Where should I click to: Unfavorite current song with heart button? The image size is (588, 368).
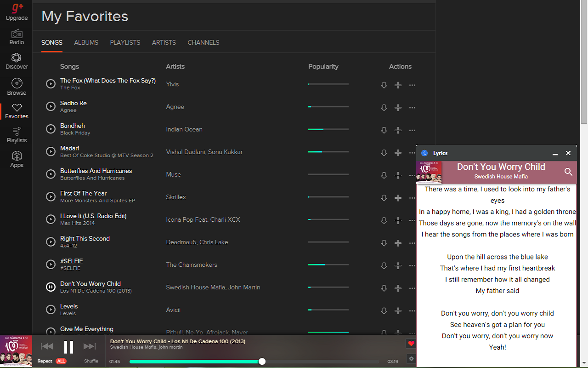click(411, 343)
